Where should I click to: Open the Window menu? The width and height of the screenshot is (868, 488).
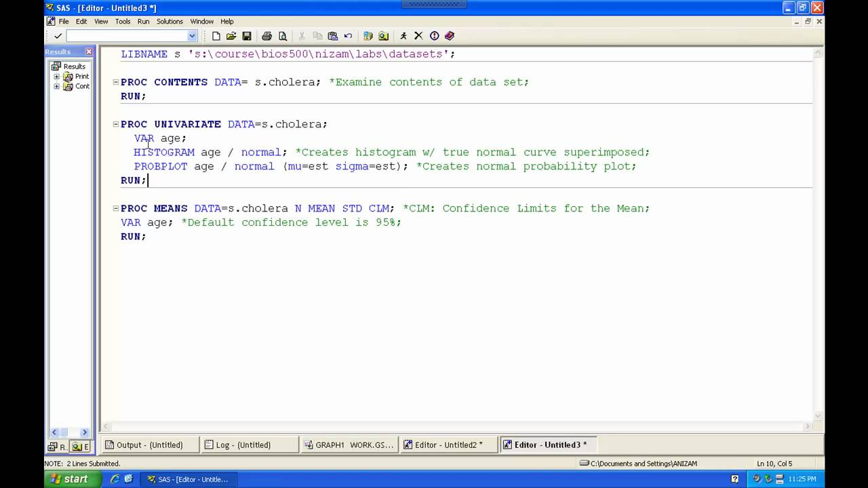(201, 21)
